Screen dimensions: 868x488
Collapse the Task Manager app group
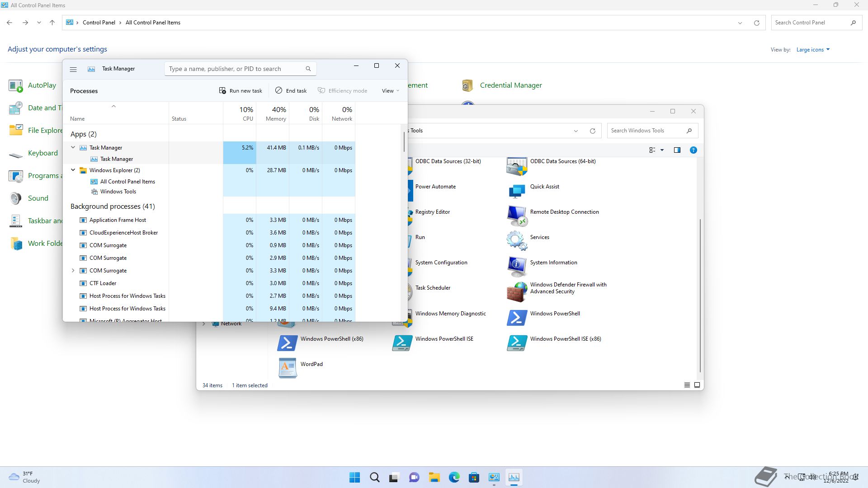[x=73, y=147]
